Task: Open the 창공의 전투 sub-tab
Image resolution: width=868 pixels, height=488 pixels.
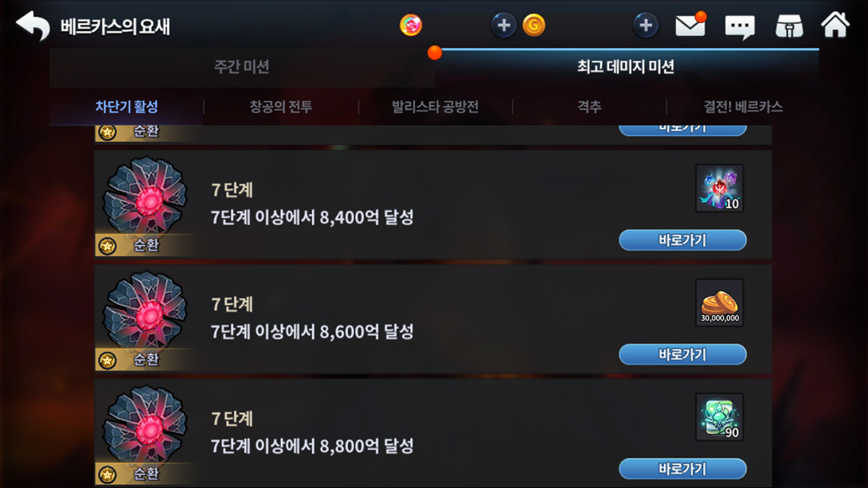Action: pyautogui.click(x=280, y=107)
